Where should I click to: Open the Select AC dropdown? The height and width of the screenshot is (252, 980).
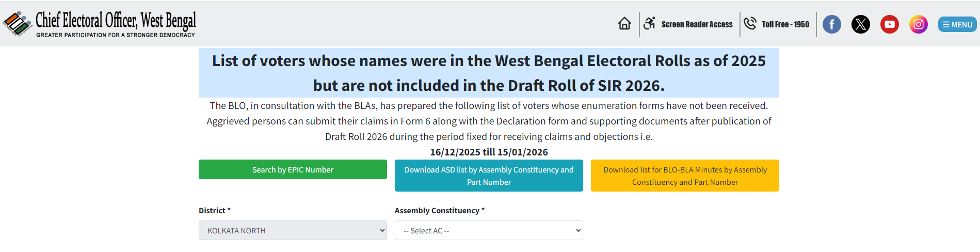pos(489,230)
